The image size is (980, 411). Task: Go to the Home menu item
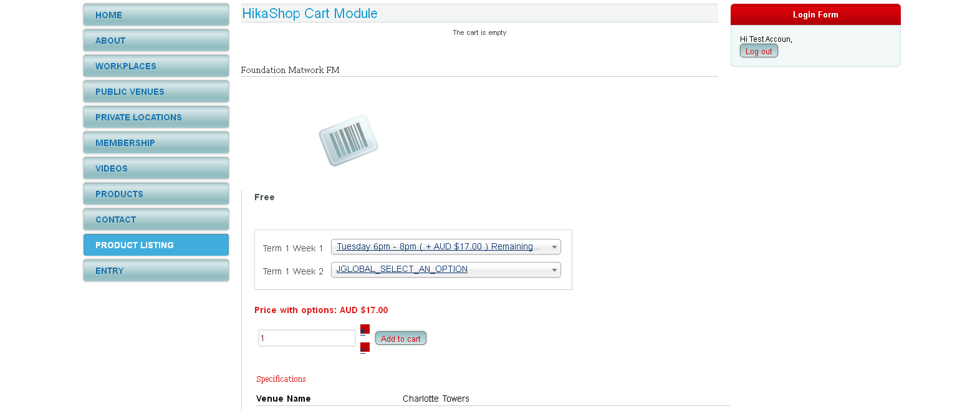click(x=156, y=15)
